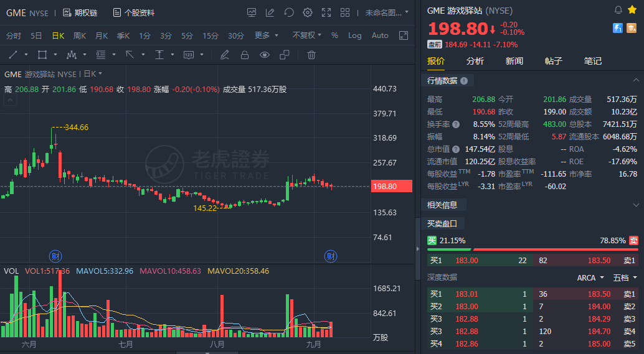Select the 5分 interval
Image resolution: width=644 pixels, height=354 pixels.
[187, 35]
